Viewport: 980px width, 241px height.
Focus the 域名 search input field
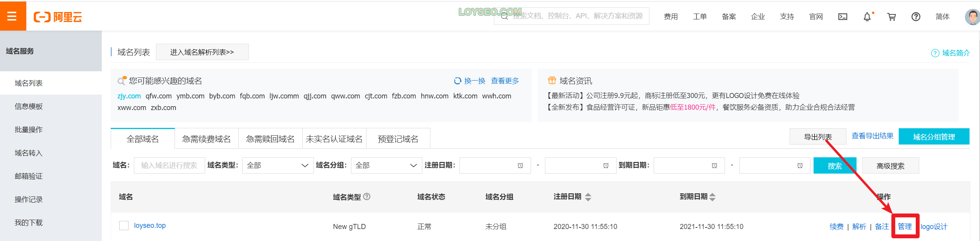coord(170,165)
